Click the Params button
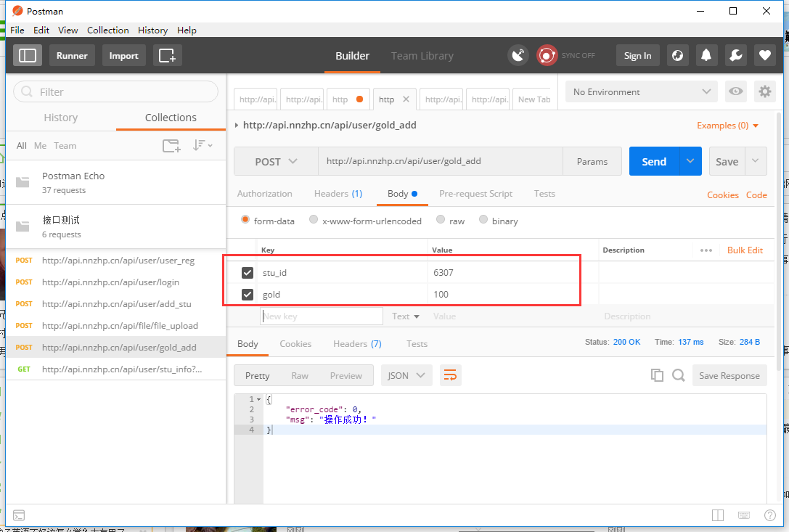Viewport: 789px width, 532px height. pyautogui.click(x=592, y=162)
